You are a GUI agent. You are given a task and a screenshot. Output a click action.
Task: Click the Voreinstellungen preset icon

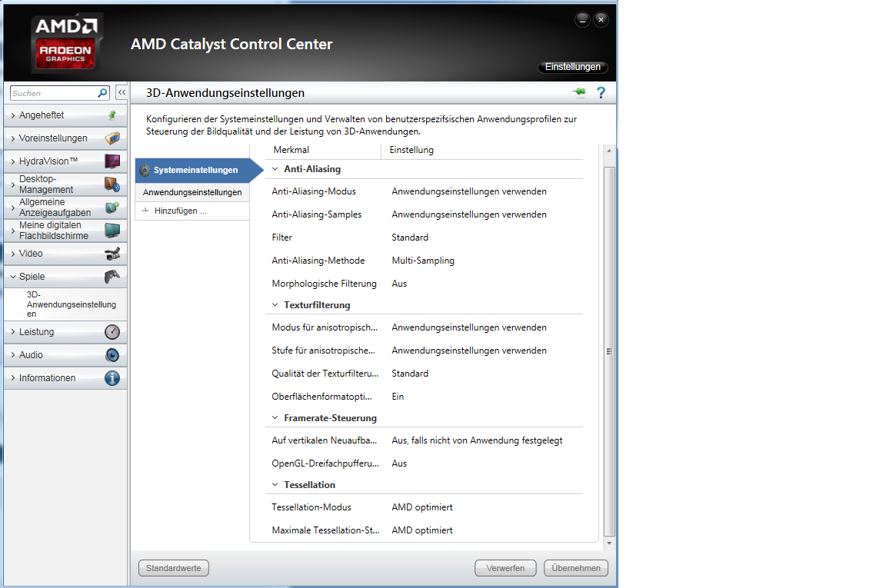coord(112,138)
